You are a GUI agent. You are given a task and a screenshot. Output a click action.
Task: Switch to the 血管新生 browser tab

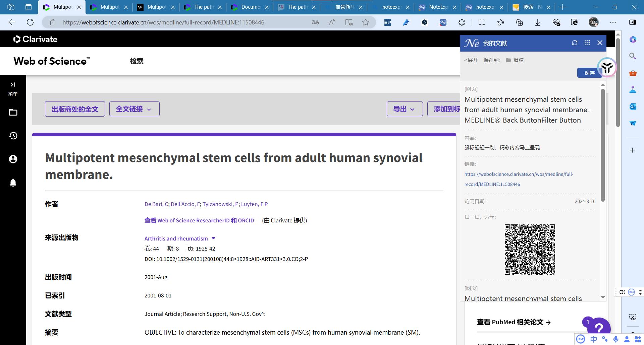click(343, 7)
